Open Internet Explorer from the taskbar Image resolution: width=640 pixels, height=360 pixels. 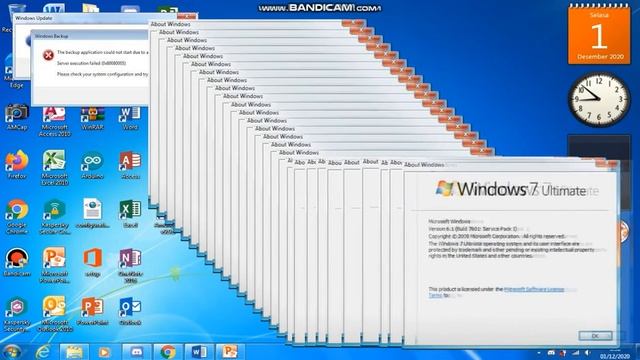(x=43, y=351)
